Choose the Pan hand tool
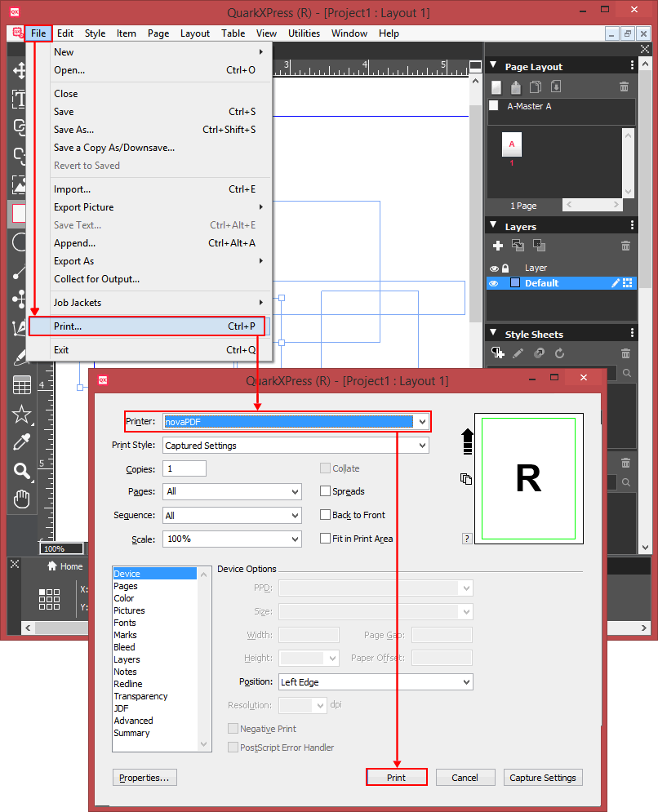 point(21,498)
